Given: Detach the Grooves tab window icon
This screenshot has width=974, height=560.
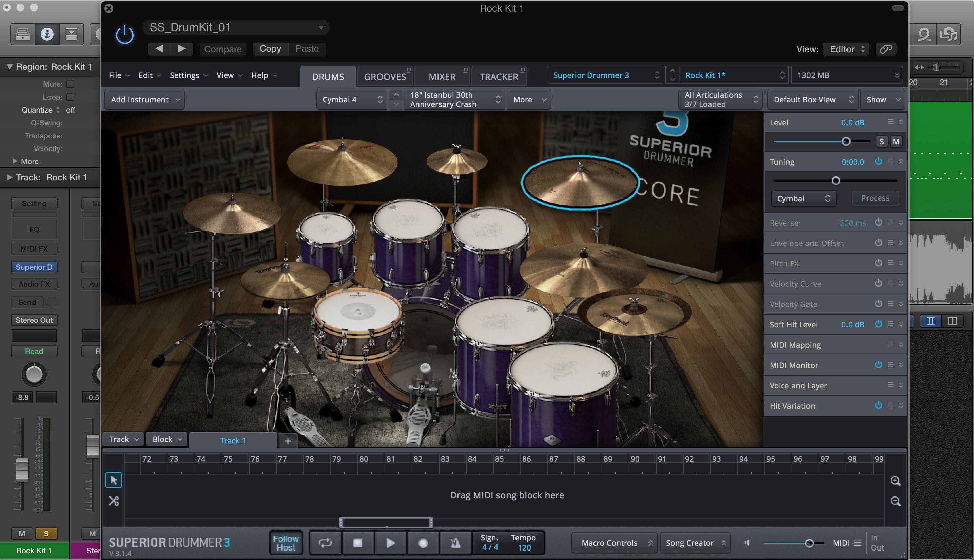Looking at the screenshot, I should click(x=409, y=70).
